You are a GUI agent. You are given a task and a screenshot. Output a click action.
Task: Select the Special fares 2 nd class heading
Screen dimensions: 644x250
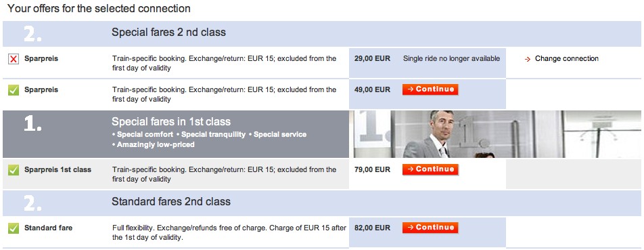[x=169, y=32]
